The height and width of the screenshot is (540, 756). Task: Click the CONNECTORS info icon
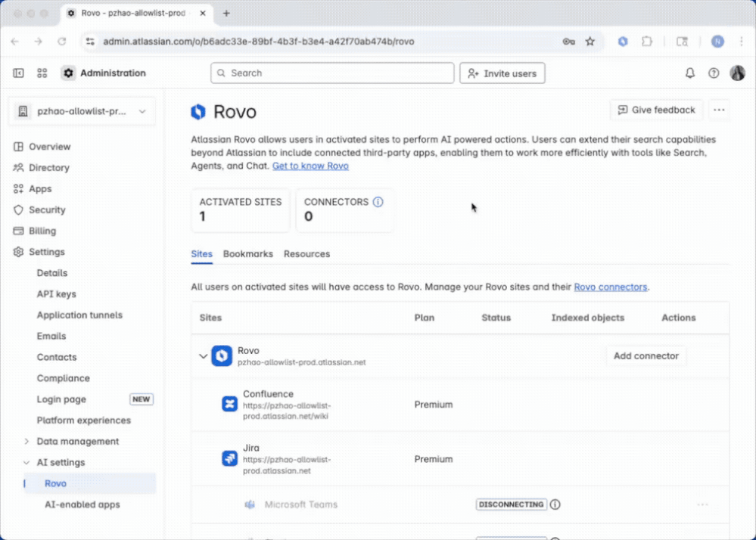(x=378, y=202)
